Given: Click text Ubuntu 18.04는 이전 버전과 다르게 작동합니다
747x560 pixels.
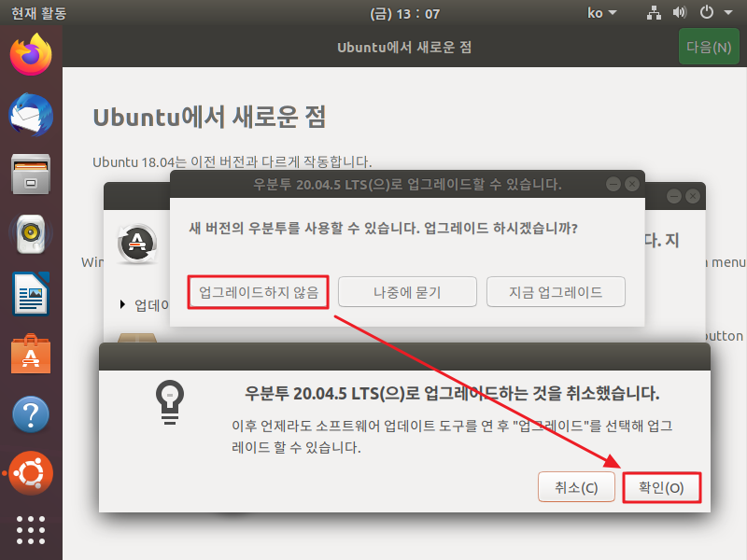Looking at the screenshot, I should (232, 161).
